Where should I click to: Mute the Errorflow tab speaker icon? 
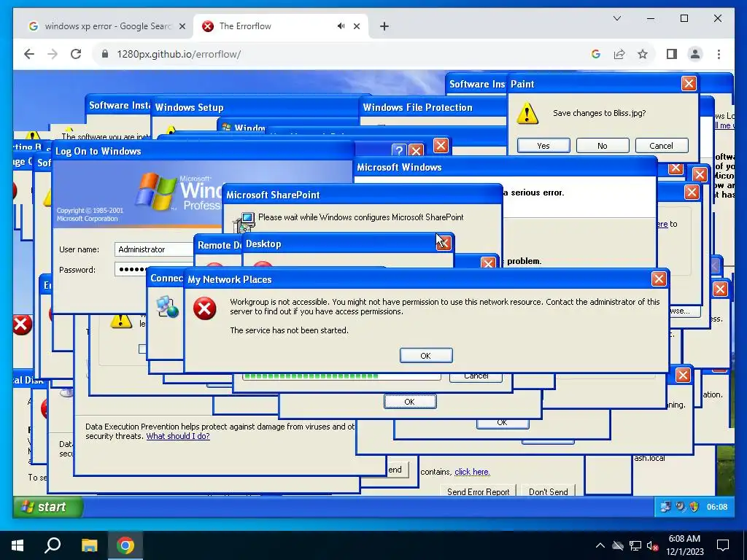point(341,26)
